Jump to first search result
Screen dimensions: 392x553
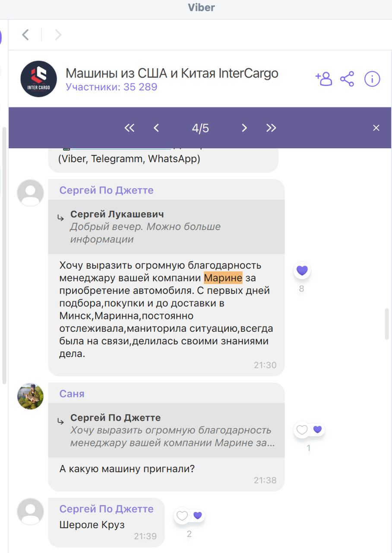point(130,128)
